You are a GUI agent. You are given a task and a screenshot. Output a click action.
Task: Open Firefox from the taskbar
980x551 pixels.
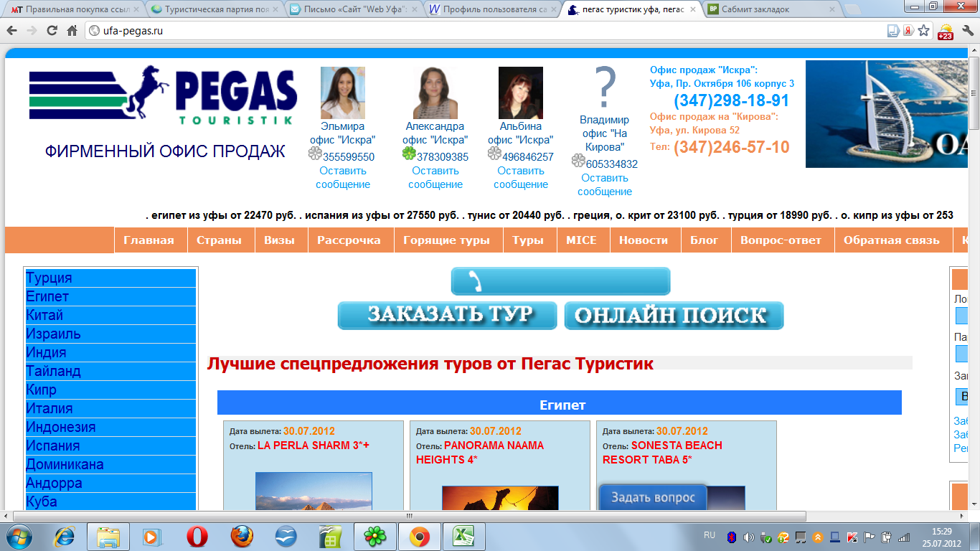242,537
